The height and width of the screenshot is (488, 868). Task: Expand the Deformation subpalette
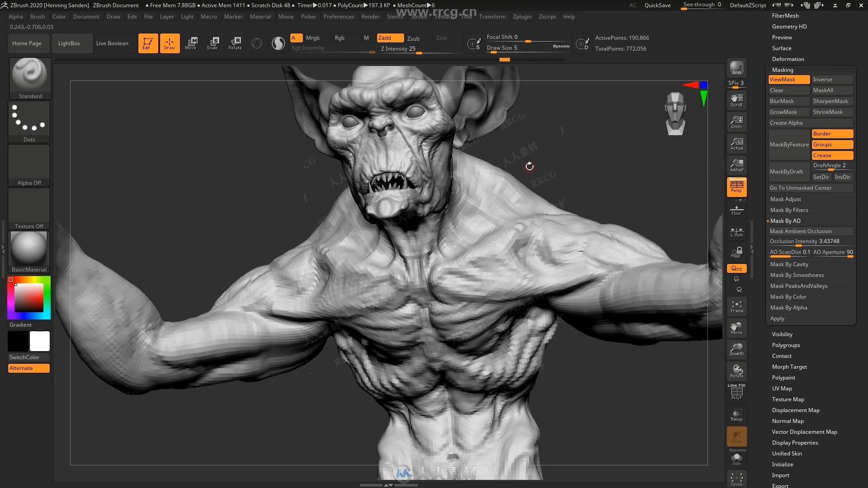point(788,59)
